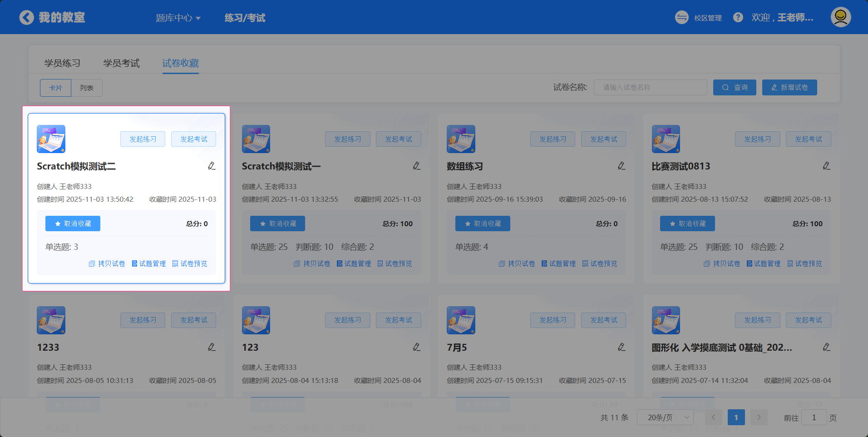Open 试卷预览 for Scratch模拟测试二
The height and width of the screenshot is (437, 868).
(x=190, y=263)
